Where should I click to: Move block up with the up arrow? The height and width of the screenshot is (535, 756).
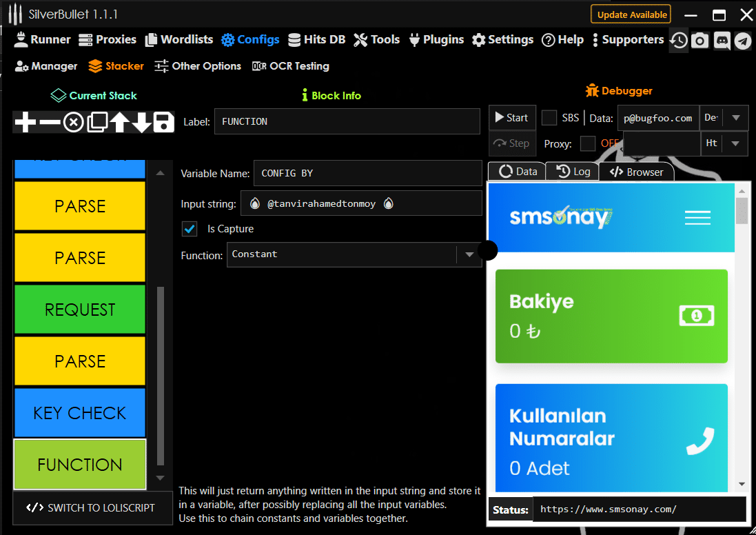tap(120, 122)
